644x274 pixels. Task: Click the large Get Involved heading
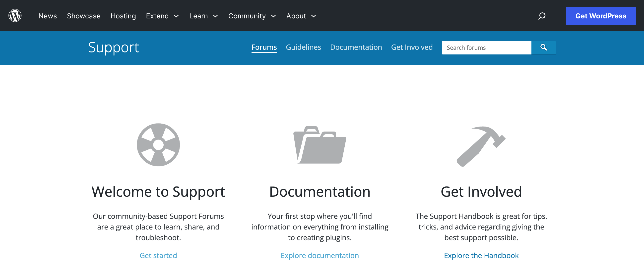(481, 192)
